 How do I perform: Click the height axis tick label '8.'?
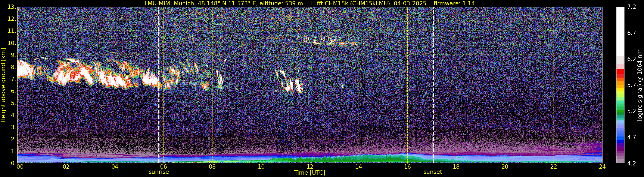point(13,67)
